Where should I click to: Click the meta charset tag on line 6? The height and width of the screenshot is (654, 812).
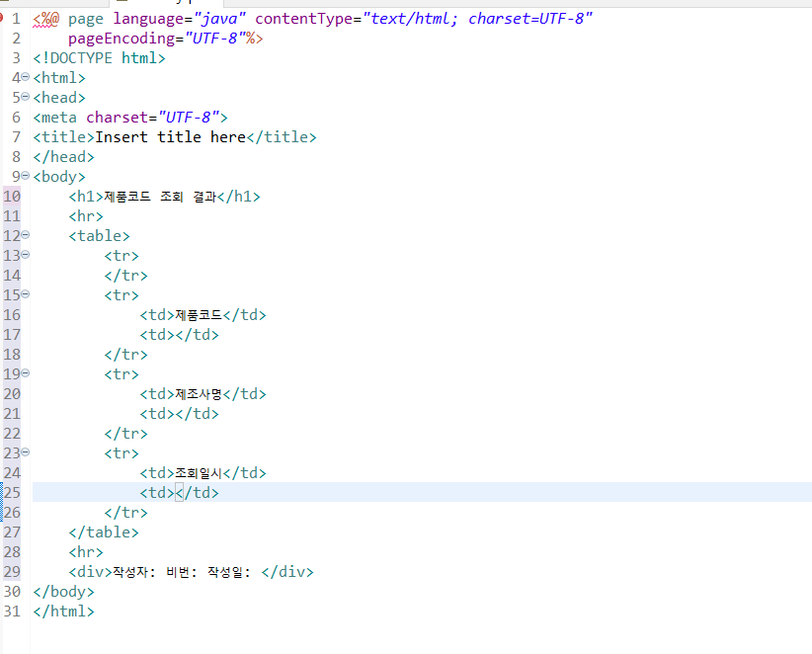pos(130,118)
